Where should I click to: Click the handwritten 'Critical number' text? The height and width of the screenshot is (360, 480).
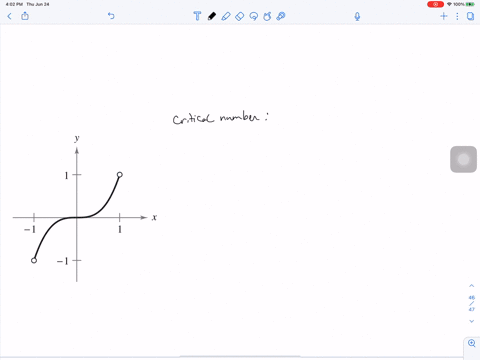(x=216, y=118)
